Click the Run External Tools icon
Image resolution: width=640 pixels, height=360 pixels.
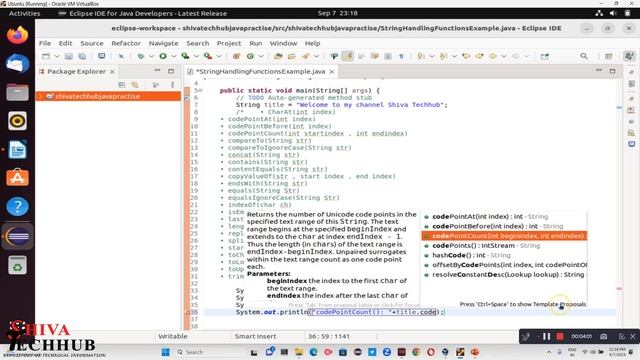click(x=208, y=56)
